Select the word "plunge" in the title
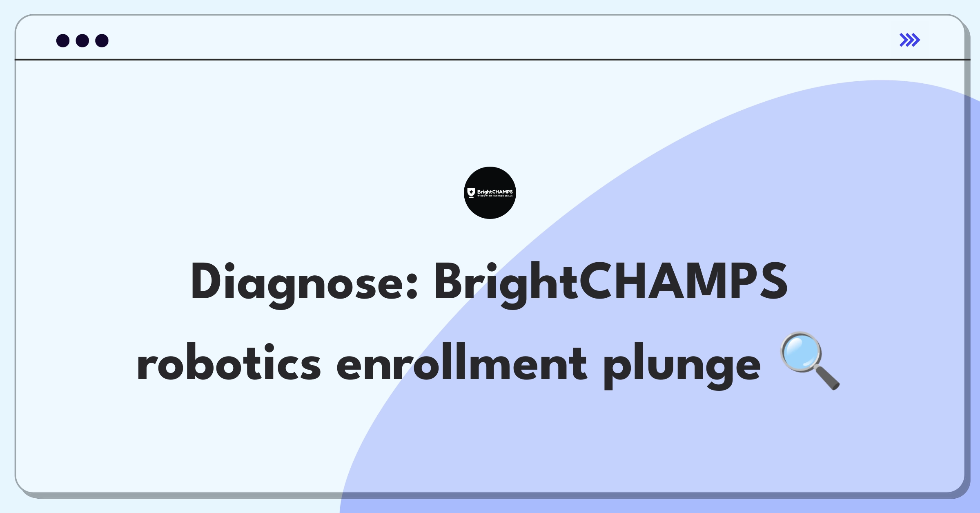The height and width of the screenshot is (513, 980). [682, 366]
